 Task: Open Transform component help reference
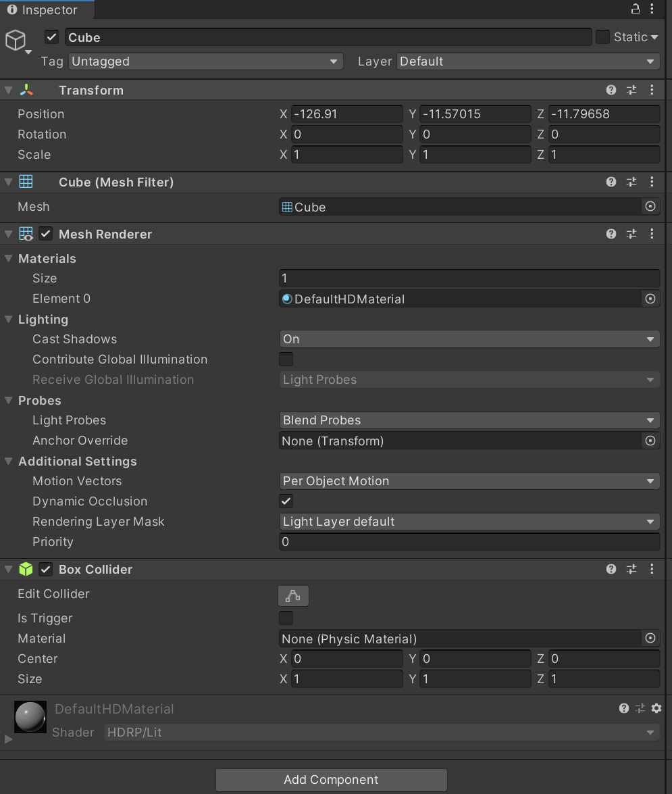611,90
